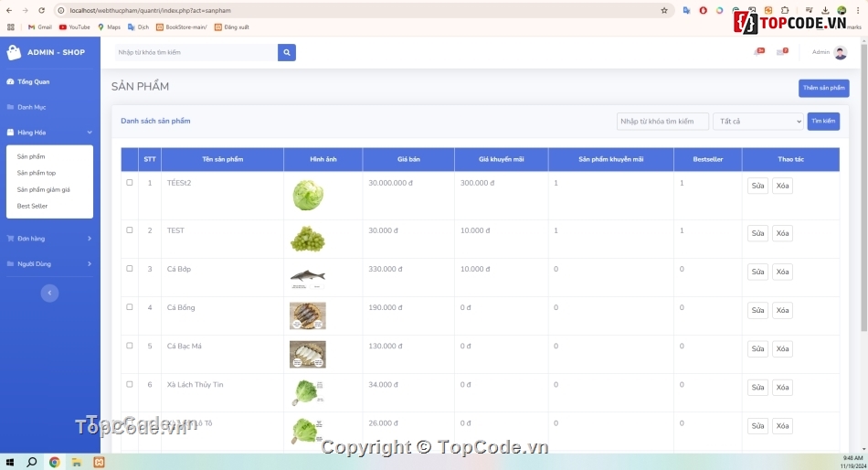Open the Maps bookmark
Viewport: 868px width, 470px height.
[109, 27]
